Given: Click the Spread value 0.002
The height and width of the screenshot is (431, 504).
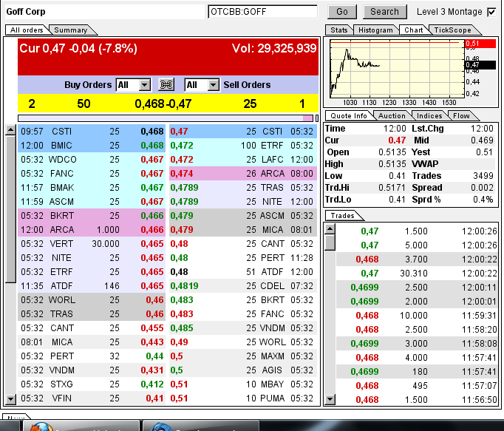Looking at the screenshot, I should [482, 188].
